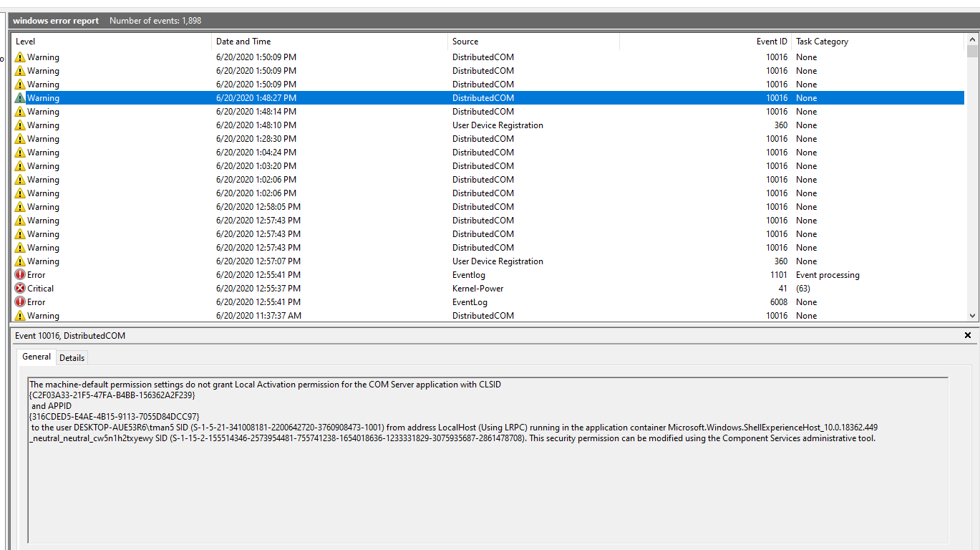Sort events by the Date and Time header
The image size is (980, 550).
[x=330, y=42]
